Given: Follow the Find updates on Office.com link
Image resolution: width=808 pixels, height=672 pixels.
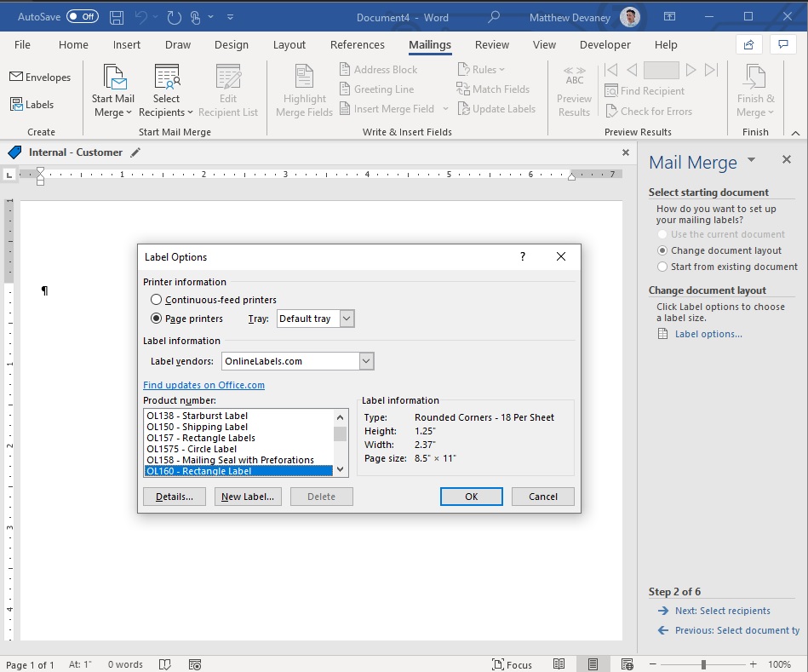Looking at the screenshot, I should point(204,385).
